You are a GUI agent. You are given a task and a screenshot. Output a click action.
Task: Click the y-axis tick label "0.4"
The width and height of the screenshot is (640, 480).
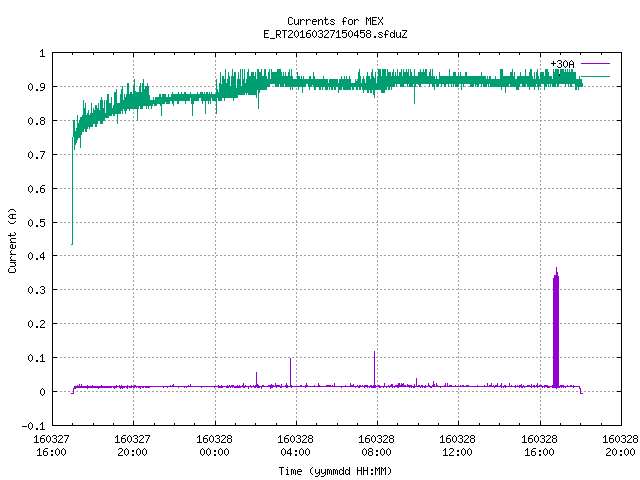[36, 256]
